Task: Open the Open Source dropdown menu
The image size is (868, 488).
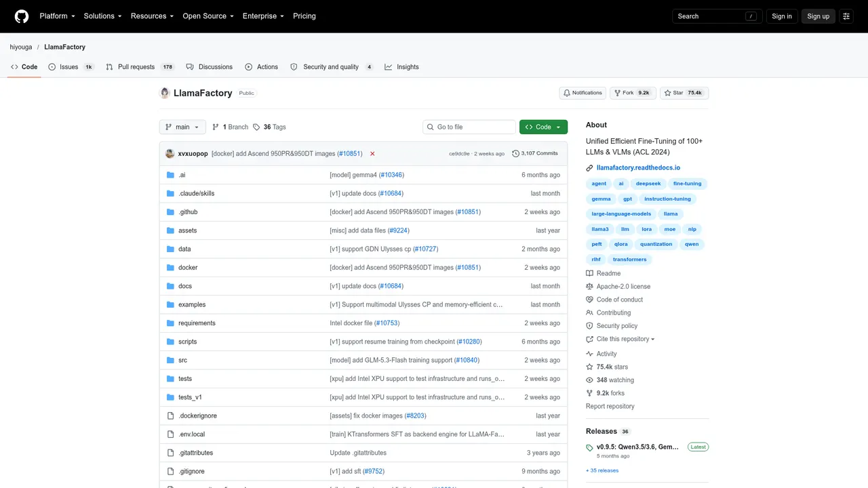Action: [208, 16]
